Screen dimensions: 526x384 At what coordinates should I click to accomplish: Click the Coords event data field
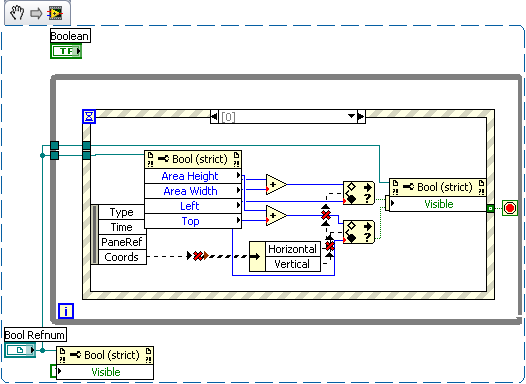click(122, 257)
